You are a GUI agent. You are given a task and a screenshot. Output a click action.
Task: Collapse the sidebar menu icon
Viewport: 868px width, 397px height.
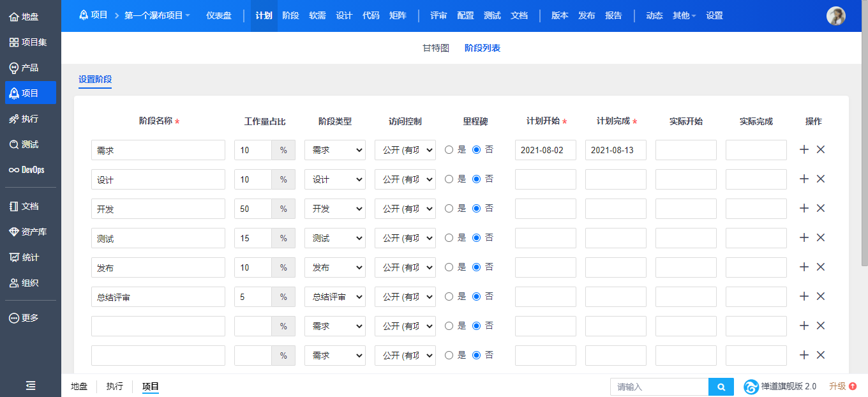[x=30, y=386]
